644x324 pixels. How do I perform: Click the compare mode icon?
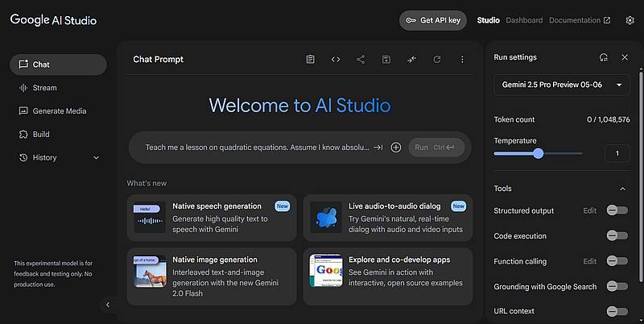pos(411,60)
